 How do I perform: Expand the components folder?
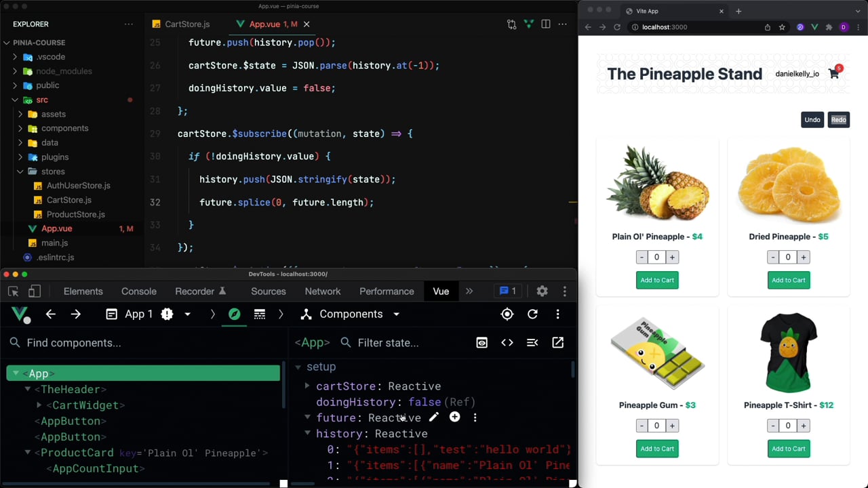[x=20, y=128]
